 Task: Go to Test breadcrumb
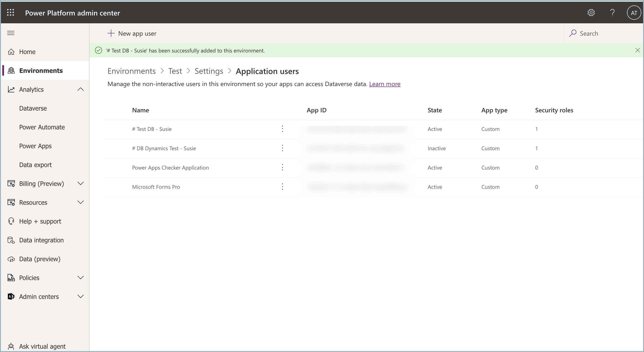(x=175, y=71)
